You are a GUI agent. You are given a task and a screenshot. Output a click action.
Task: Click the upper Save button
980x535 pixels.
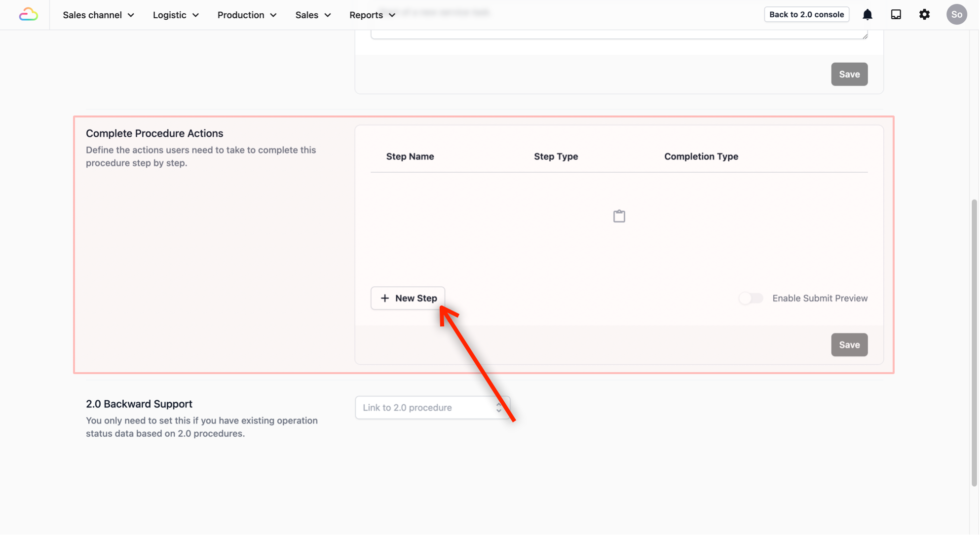(849, 74)
